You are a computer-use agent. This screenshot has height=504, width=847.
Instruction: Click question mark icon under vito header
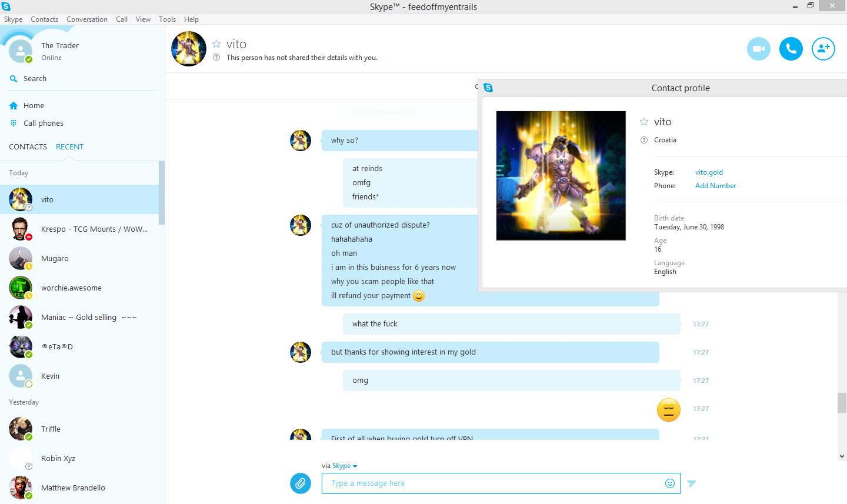[x=216, y=58]
